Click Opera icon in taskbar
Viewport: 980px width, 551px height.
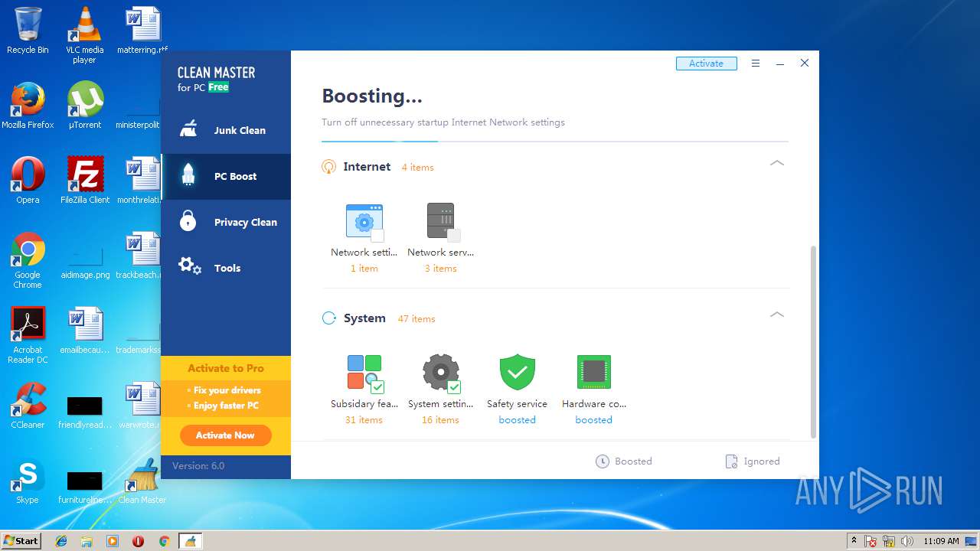(138, 541)
